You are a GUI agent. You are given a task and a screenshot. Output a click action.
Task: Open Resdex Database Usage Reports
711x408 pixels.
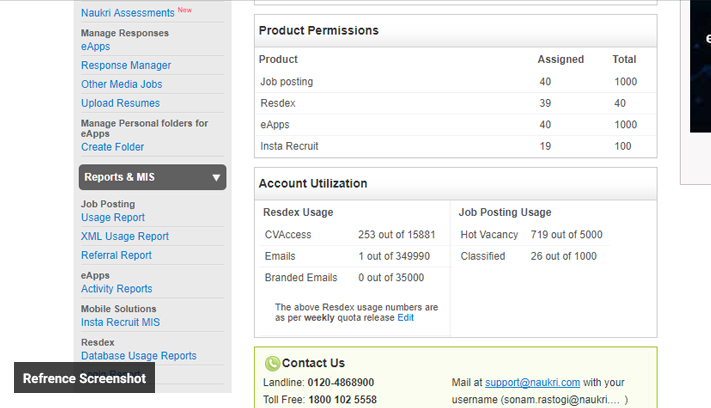[x=139, y=356]
